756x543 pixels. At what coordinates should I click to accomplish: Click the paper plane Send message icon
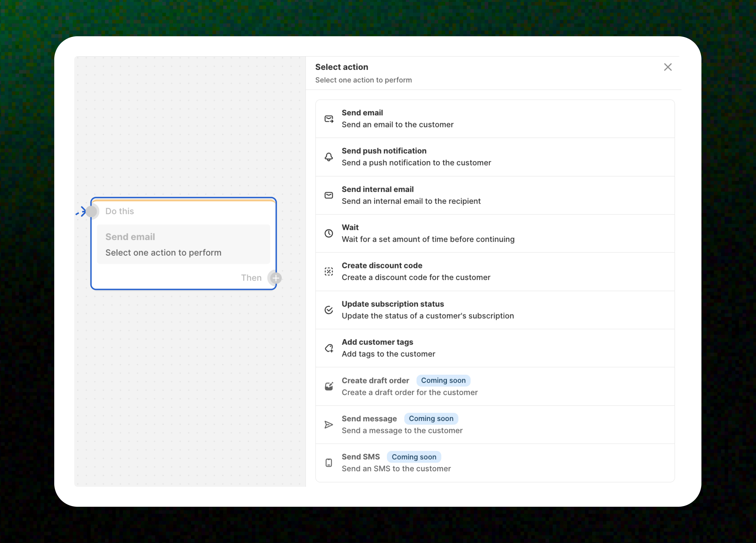pyautogui.click(x=329, y=424)
